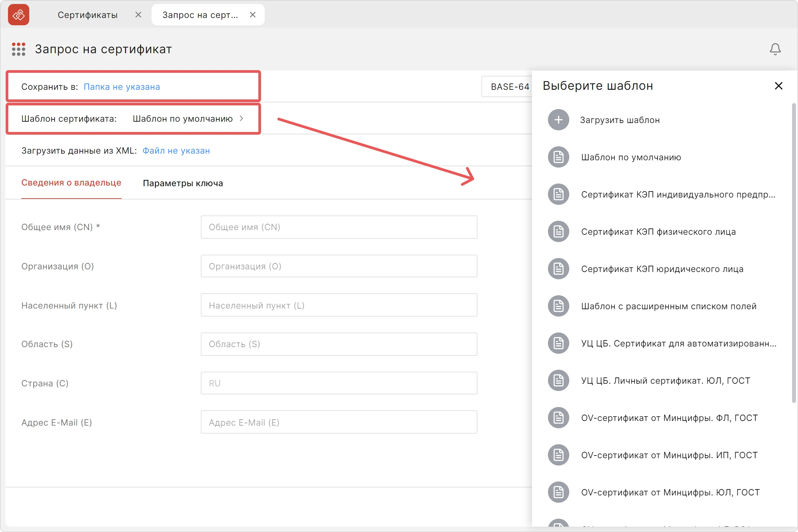Screen dimensions: 798x532
Task: Select OV-сертификат от Минцифры. ФЛ, ГОСТ
Action: click(669, 418)
